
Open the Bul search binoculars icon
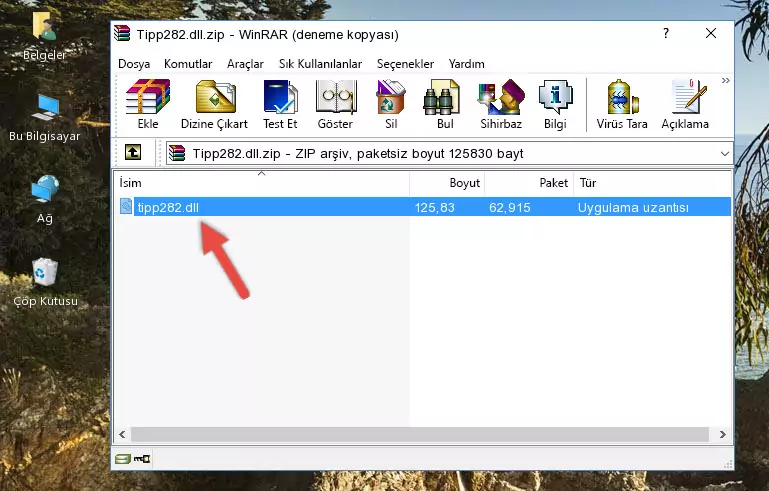click(x=444, y=104)
